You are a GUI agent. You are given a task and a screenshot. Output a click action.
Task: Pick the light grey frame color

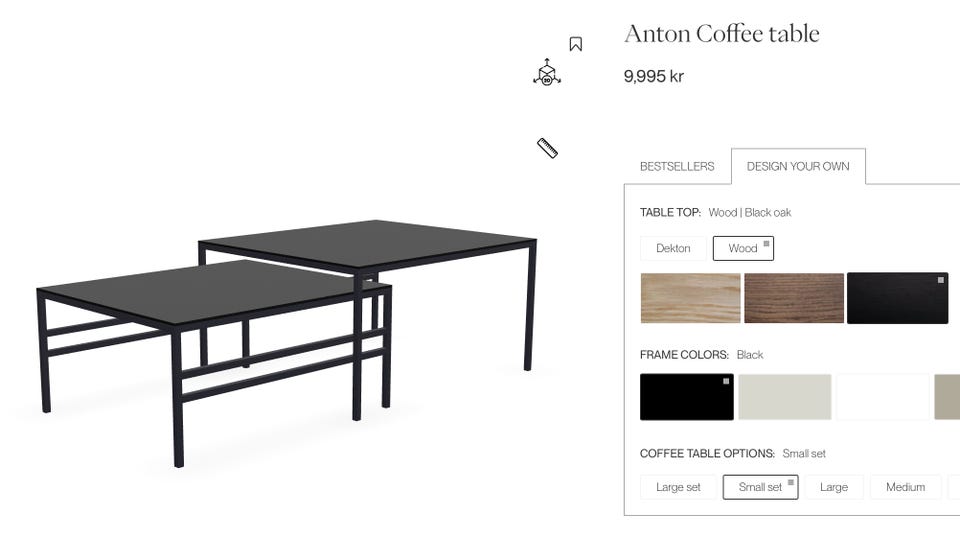coord(785,397)
